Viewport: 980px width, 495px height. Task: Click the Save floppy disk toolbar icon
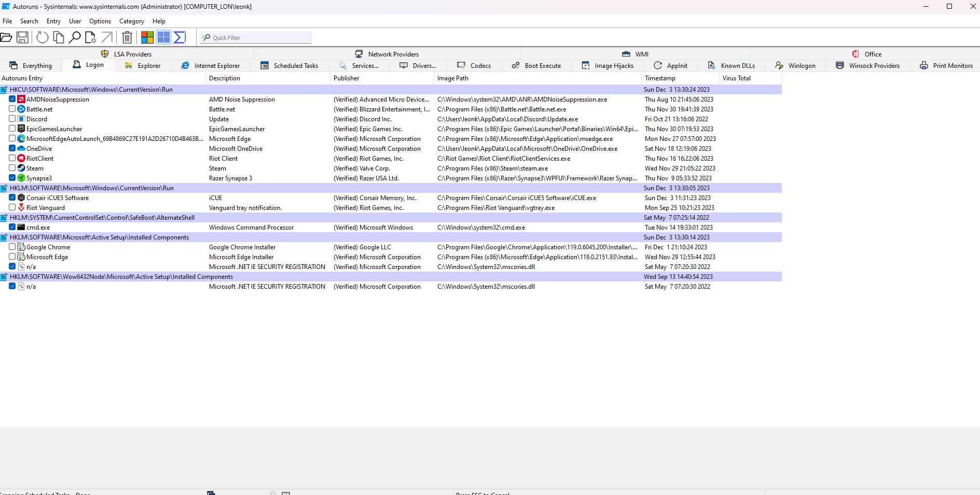(x=22, y=37)
